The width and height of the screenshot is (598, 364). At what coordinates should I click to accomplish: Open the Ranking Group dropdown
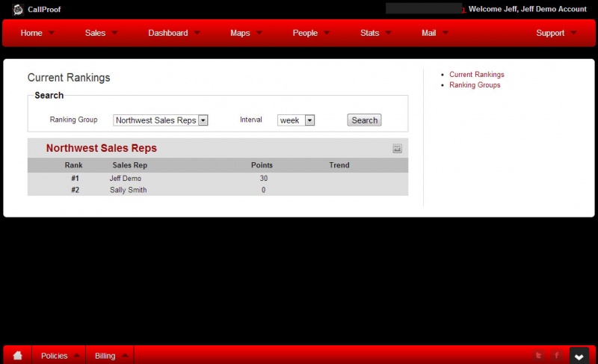coord(161,120)
